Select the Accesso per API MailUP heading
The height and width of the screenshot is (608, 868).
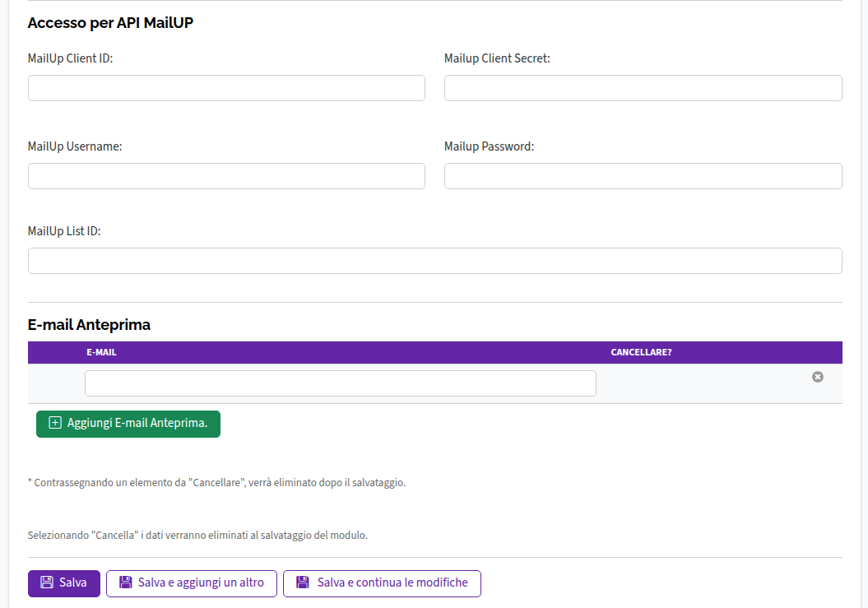pos(111,23)
